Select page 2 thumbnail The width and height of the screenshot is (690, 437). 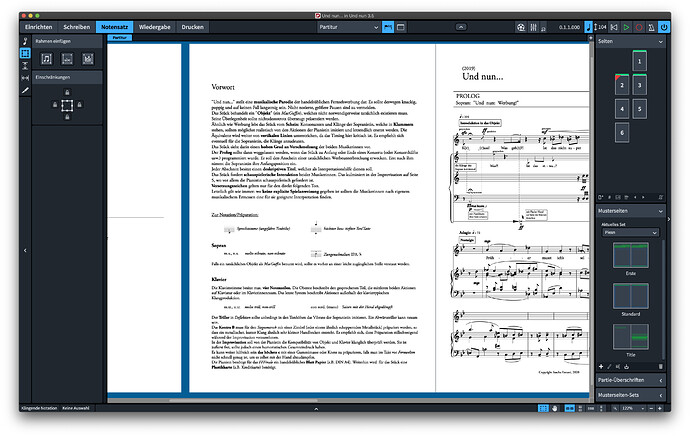tap(622, 84)
